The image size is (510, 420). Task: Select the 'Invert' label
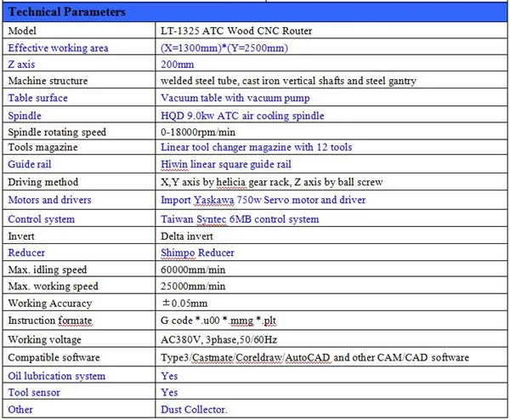click(x=21, y=236)
